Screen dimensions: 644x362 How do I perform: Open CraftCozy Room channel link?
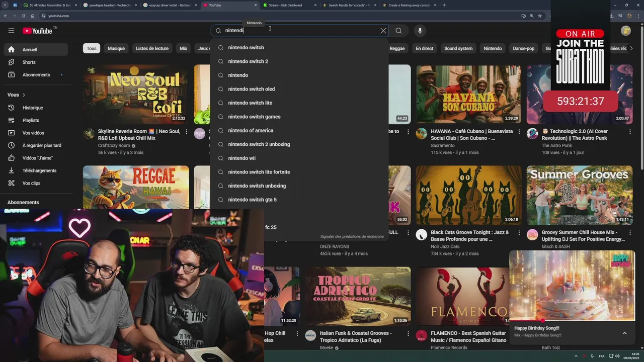coord(114,145)
